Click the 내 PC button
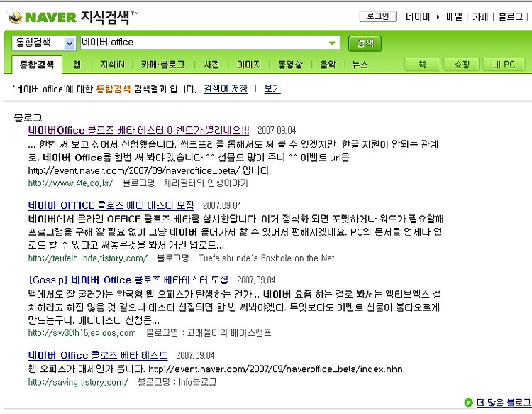Viewport: 532px width, 414px height. (504, 65)
